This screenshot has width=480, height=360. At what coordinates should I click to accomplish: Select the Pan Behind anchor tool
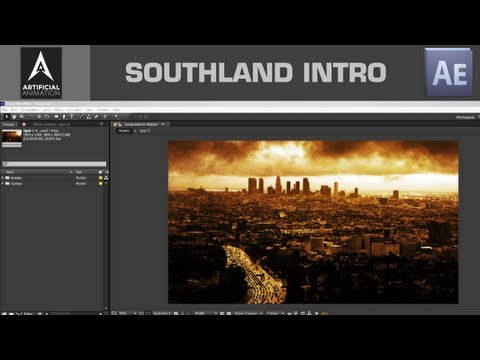[x=47, y=117]
